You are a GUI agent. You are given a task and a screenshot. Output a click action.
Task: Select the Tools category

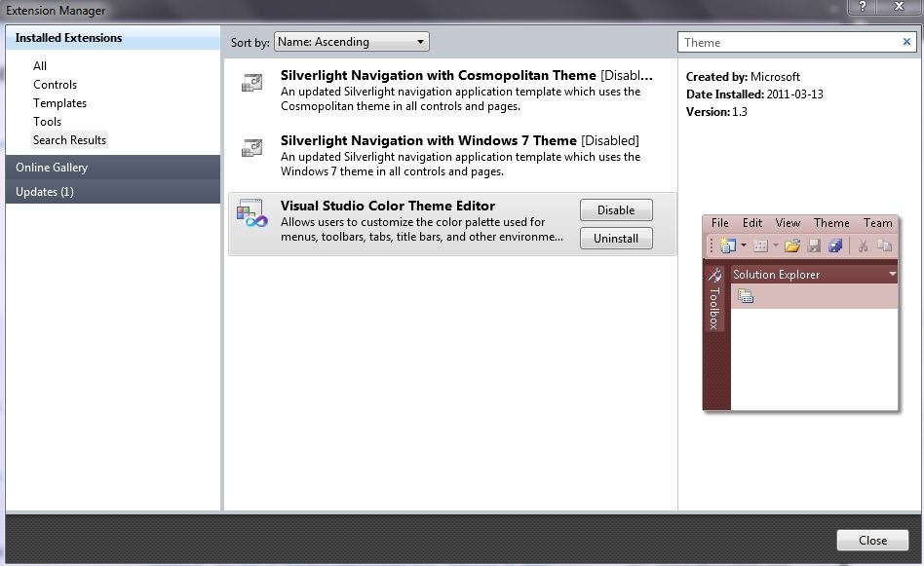click(47, 122)
